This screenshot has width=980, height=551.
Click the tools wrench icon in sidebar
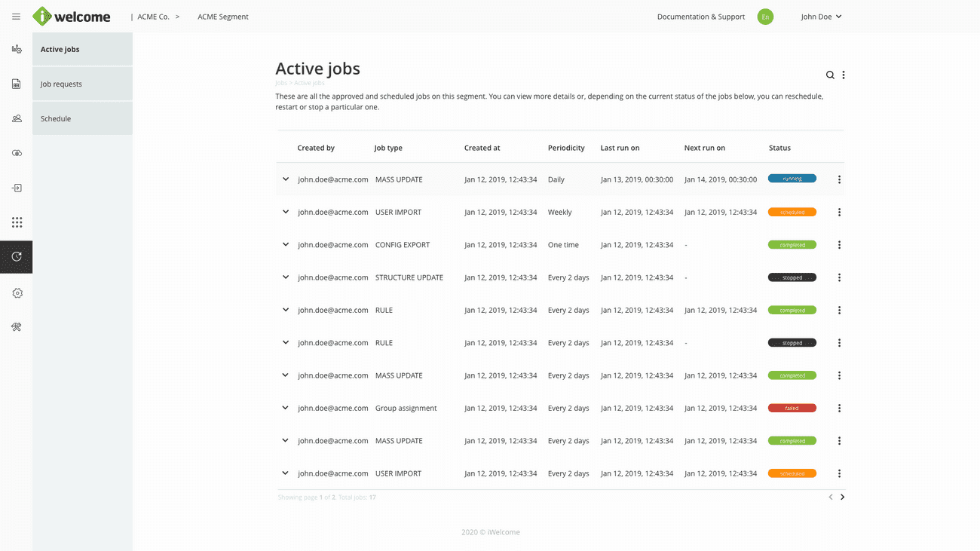click(x=17, y=327)
